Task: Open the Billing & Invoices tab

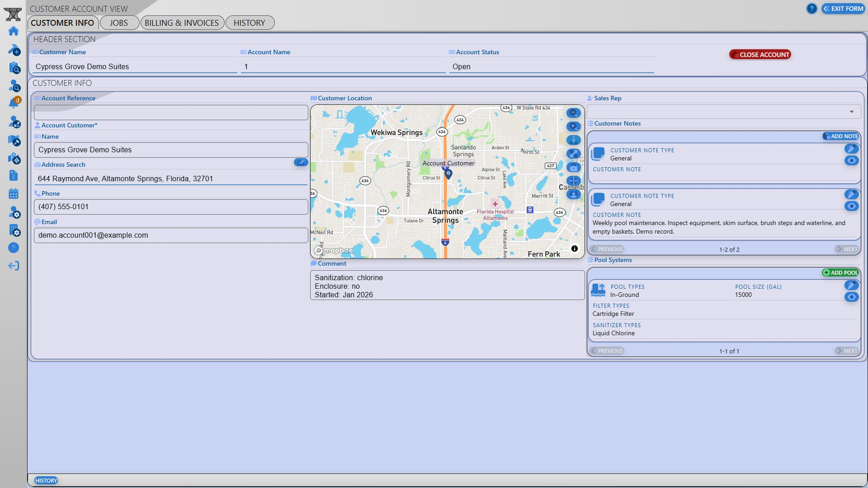Action: (182, 23)
